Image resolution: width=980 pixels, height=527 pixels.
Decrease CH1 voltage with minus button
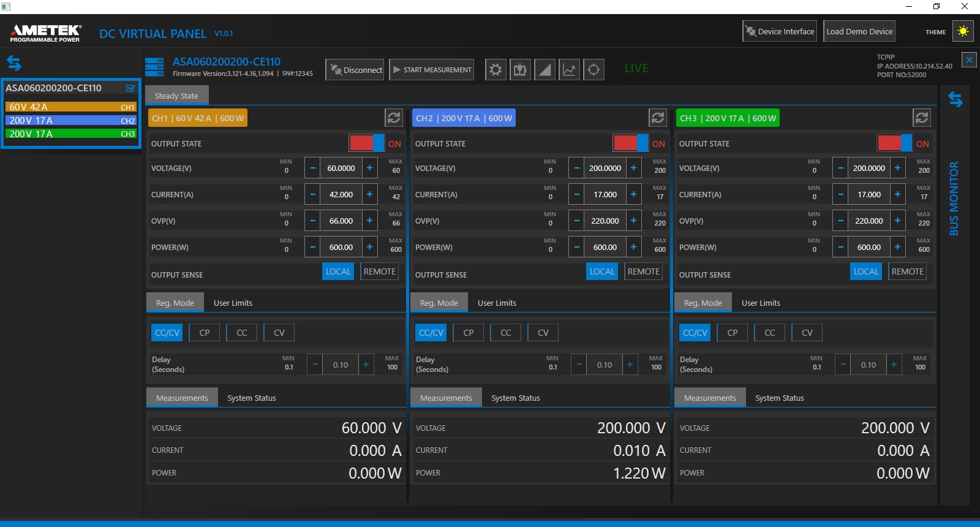click(x=313, y=168)
